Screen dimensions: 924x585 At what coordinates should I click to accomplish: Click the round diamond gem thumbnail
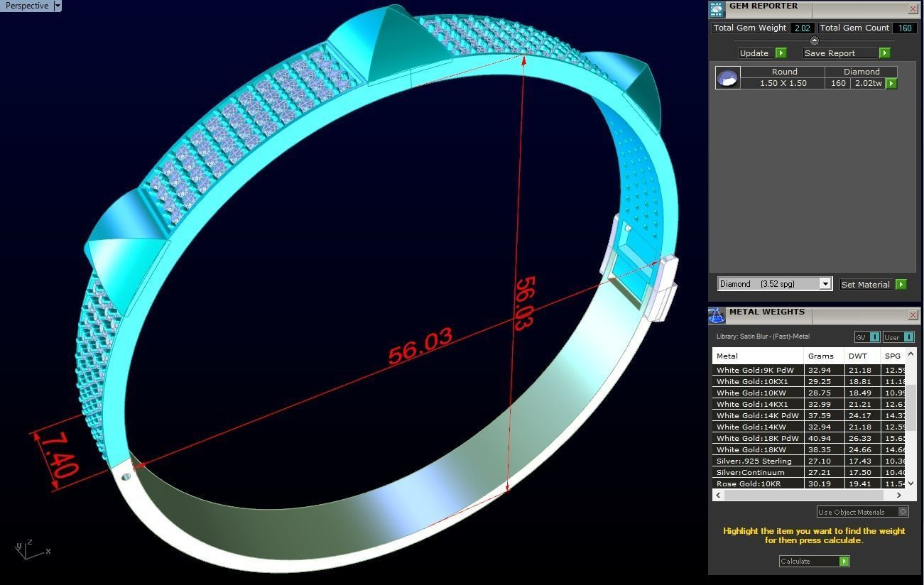click(x=727, y=77)
